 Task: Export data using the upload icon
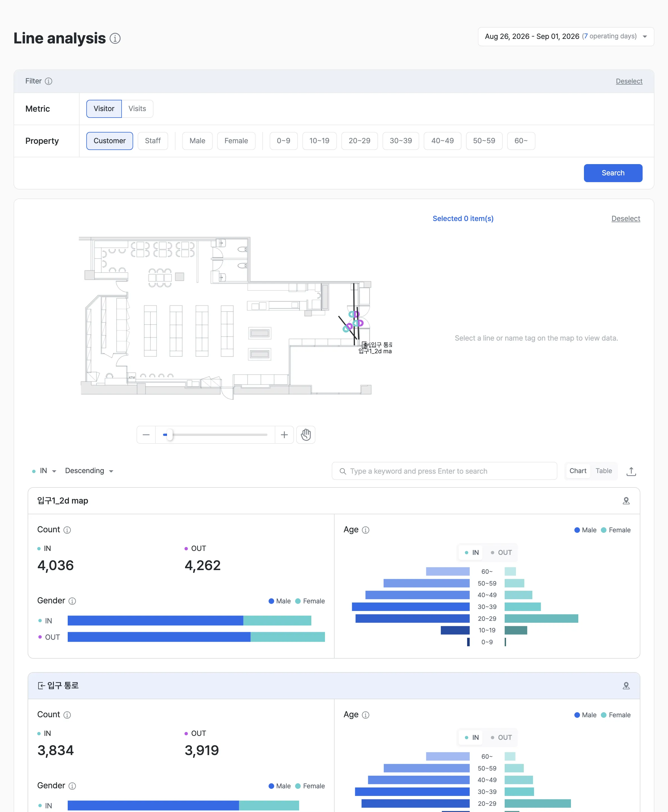631,471
